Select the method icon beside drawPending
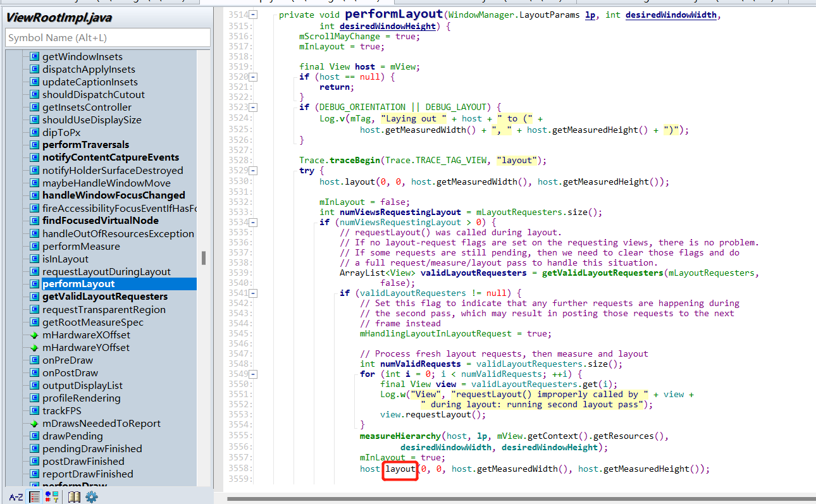The height and width of the screenshot is (504, 816). [x=34, y=436]
